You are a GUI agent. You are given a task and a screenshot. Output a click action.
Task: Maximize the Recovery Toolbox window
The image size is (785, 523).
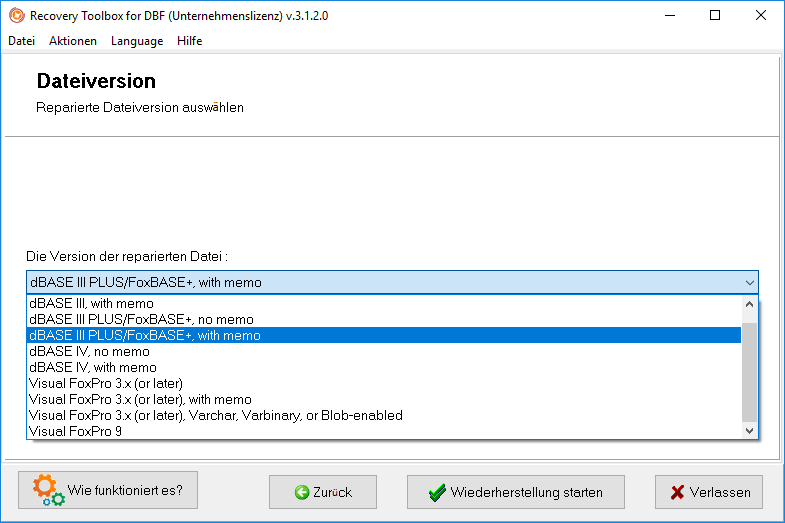click(715, 16)
